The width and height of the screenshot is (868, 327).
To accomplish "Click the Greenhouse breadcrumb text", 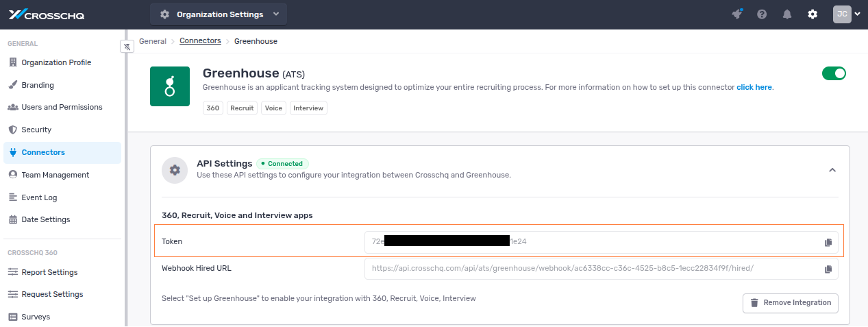I will coord(256,41).
